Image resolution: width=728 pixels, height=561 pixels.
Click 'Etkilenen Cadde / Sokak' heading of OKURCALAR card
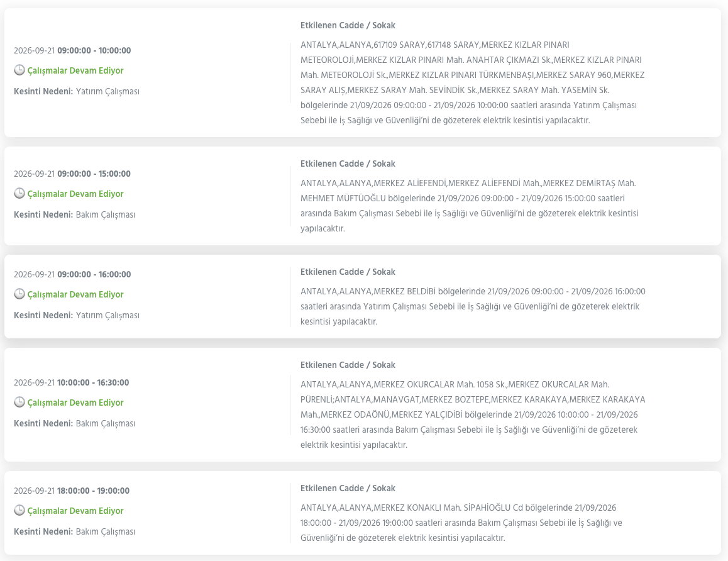click(x=348, y=365)
